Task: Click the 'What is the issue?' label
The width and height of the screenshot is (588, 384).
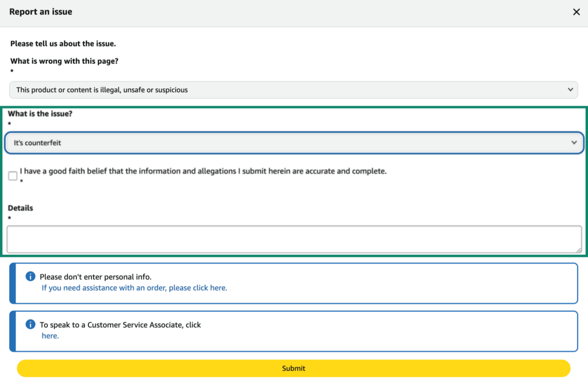Action: (x=40, y=114)
